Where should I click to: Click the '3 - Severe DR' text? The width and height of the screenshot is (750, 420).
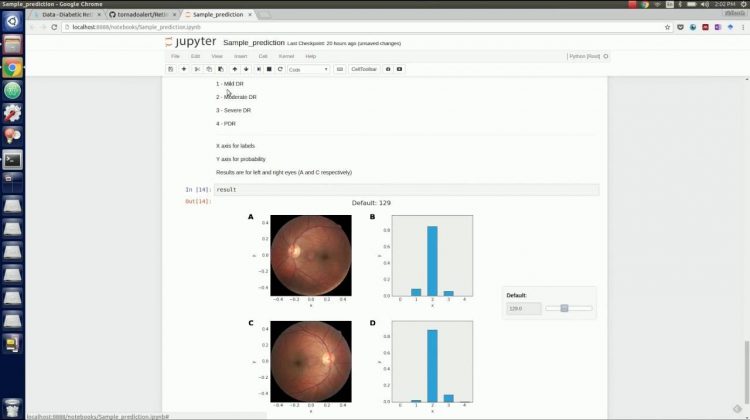tap(233, 111)
